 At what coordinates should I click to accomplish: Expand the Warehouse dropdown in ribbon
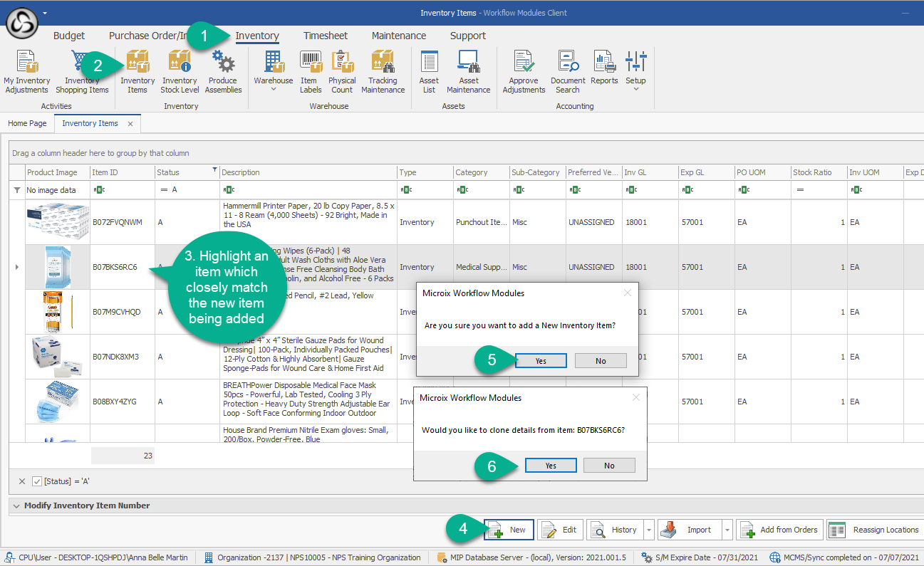pos(274,90)
